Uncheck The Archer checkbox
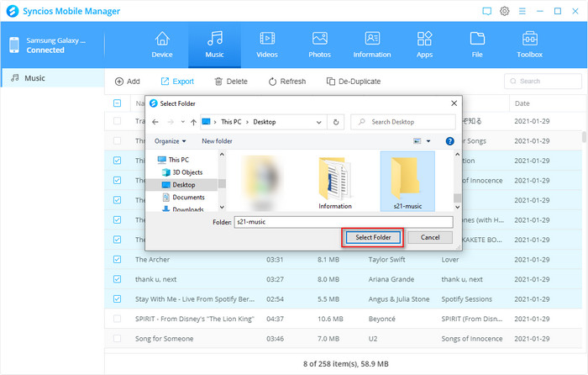The width and height of the screenshot is (588, 375). [117, 259]
